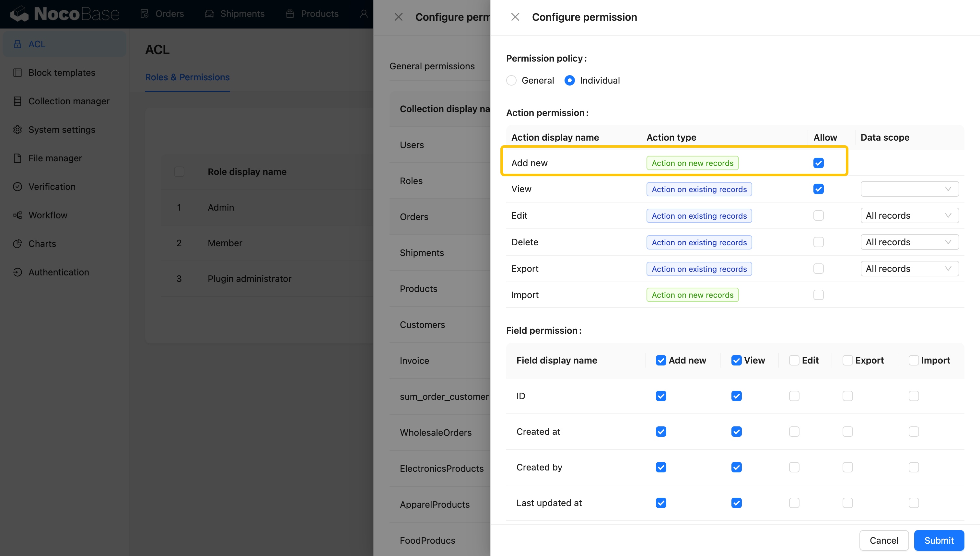Viewport: 980px width, 556px height.
Task: Click the Workflow sidebar icon
Action: point(17,215)
